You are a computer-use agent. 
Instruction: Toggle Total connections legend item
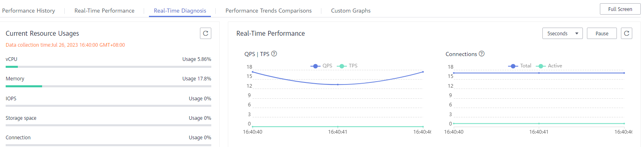[520, 66]
